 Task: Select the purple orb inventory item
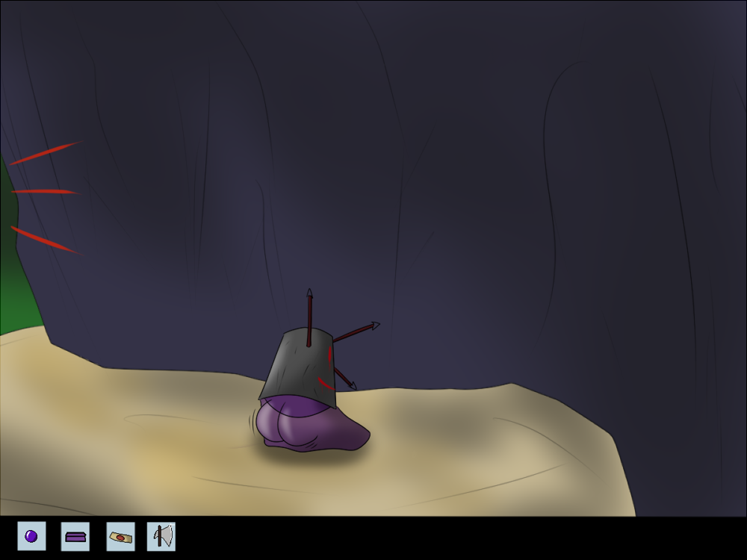(x=31, y=536)
